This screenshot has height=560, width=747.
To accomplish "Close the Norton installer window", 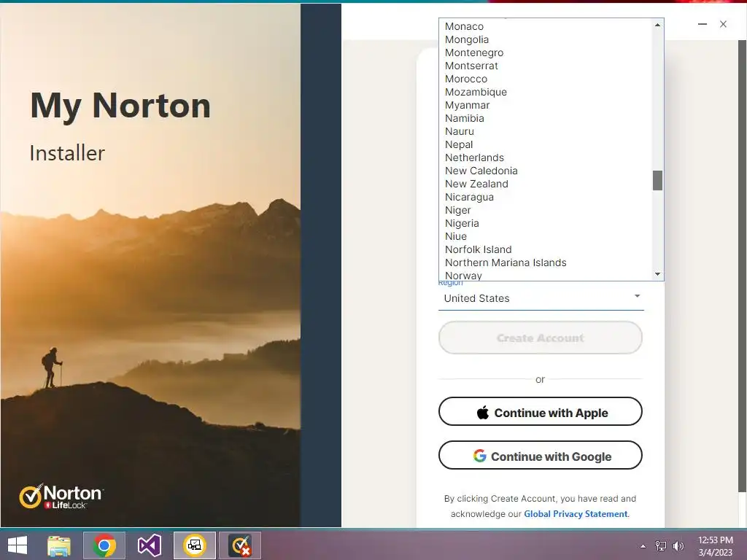I will (x=723, y=24).
